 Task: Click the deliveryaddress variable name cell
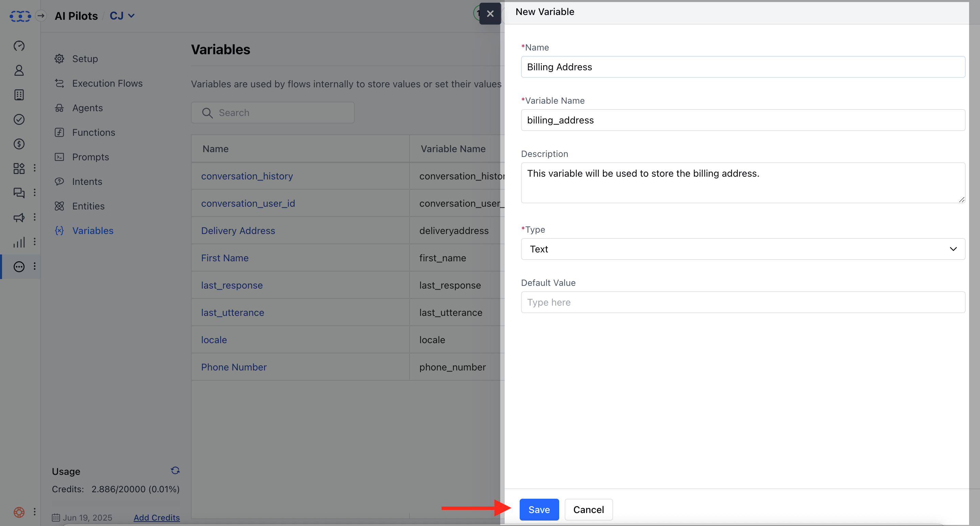454,231
